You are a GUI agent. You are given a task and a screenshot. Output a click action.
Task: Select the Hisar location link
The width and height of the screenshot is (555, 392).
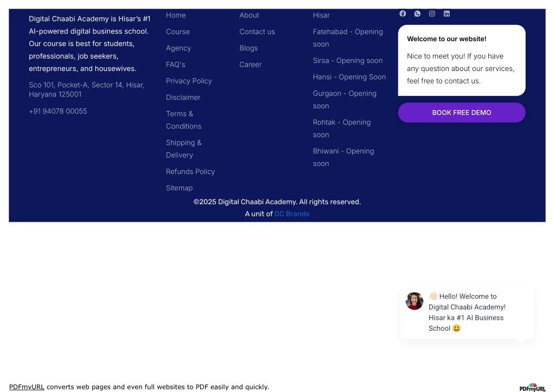[x=321, y=15]
